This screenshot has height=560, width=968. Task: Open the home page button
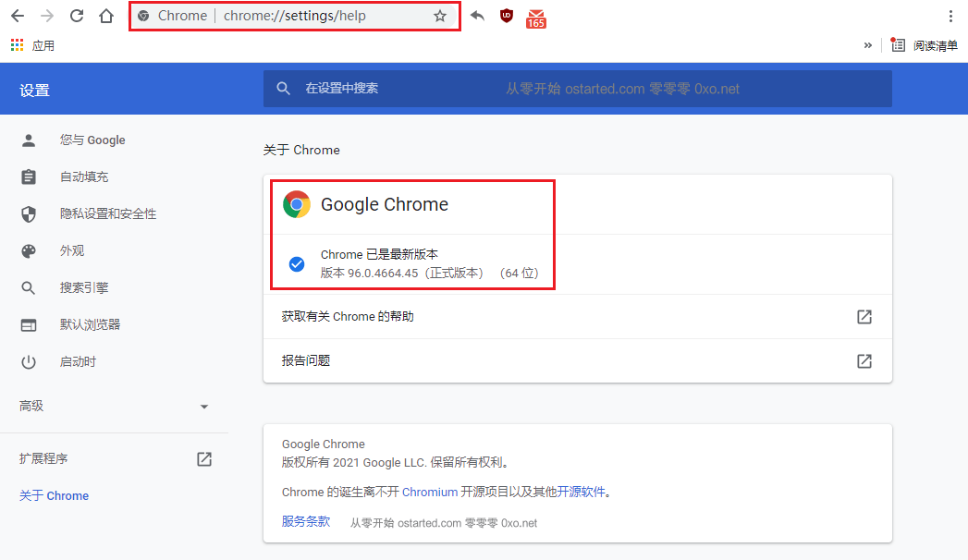tap(106, 16)
